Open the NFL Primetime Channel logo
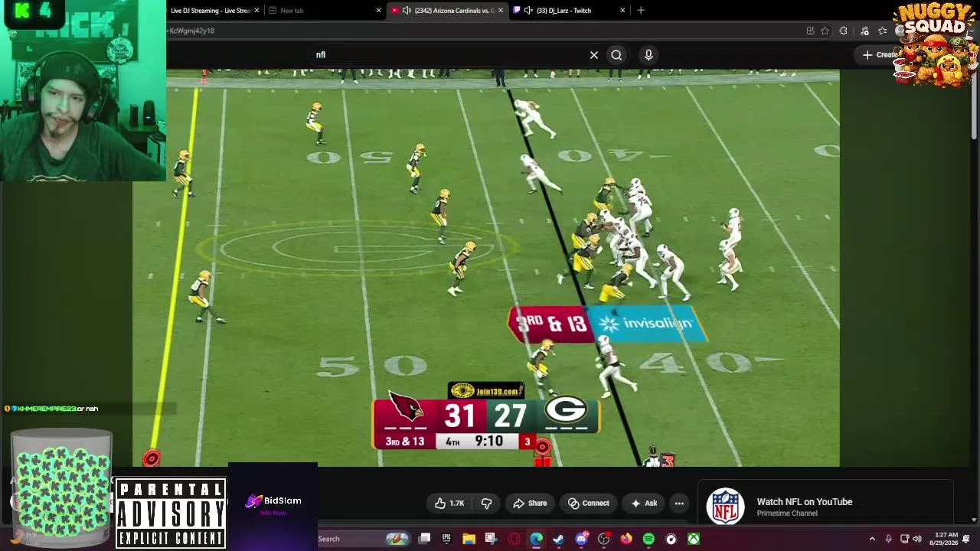Screen dimensions: 980x551 [x=725, y=507]
